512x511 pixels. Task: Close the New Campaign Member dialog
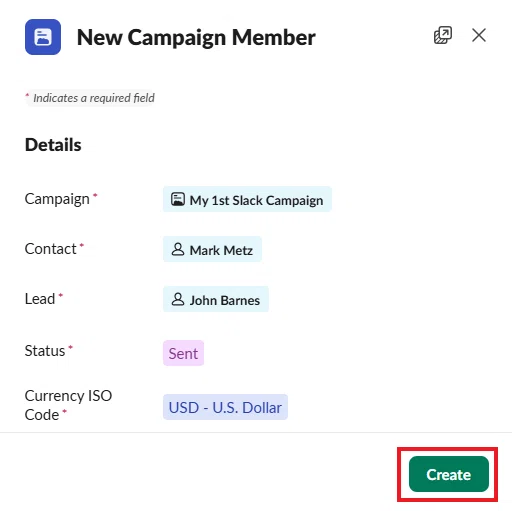tap(479, 35)
